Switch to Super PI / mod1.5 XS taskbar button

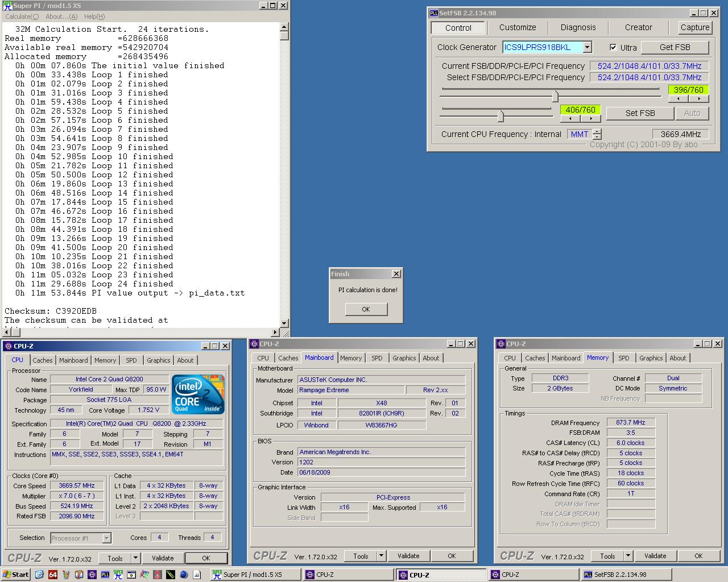click(255, 575)
